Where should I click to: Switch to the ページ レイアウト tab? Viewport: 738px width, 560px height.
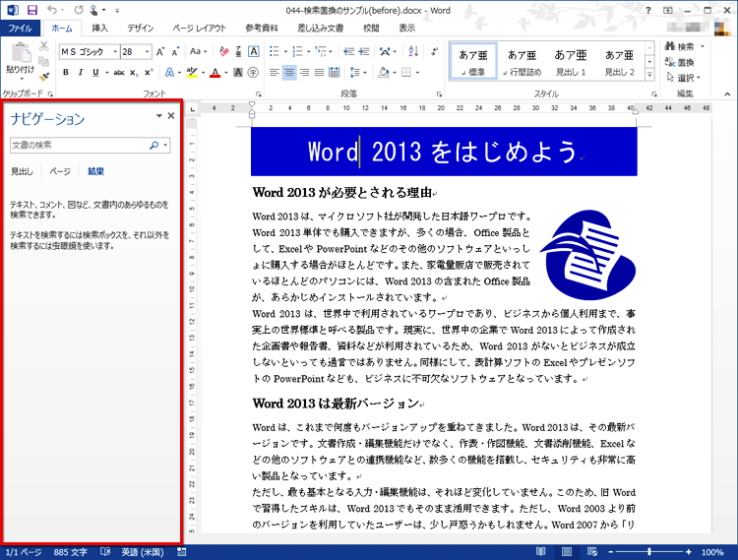click(x=200, y=29)
